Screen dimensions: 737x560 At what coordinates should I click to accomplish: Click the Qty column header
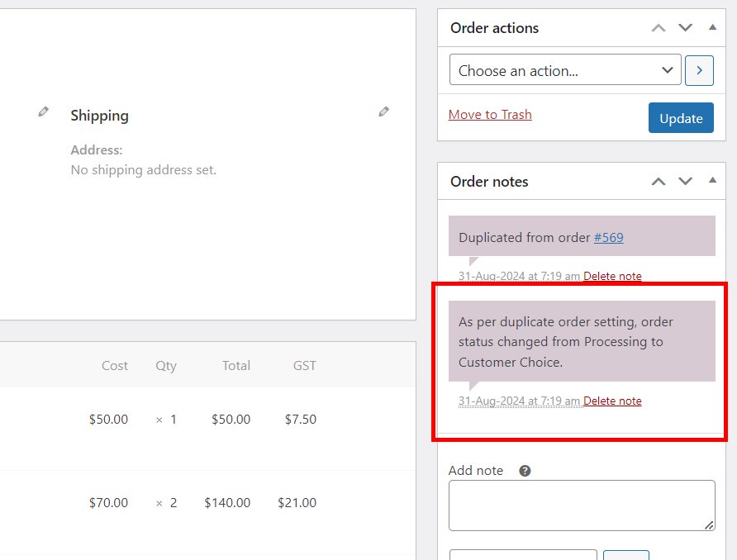(166, 366)
